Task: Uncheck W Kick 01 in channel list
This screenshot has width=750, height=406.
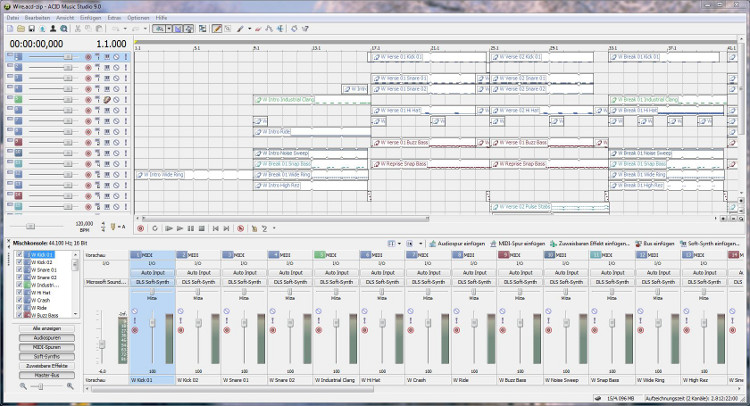Action: (19, 255)
